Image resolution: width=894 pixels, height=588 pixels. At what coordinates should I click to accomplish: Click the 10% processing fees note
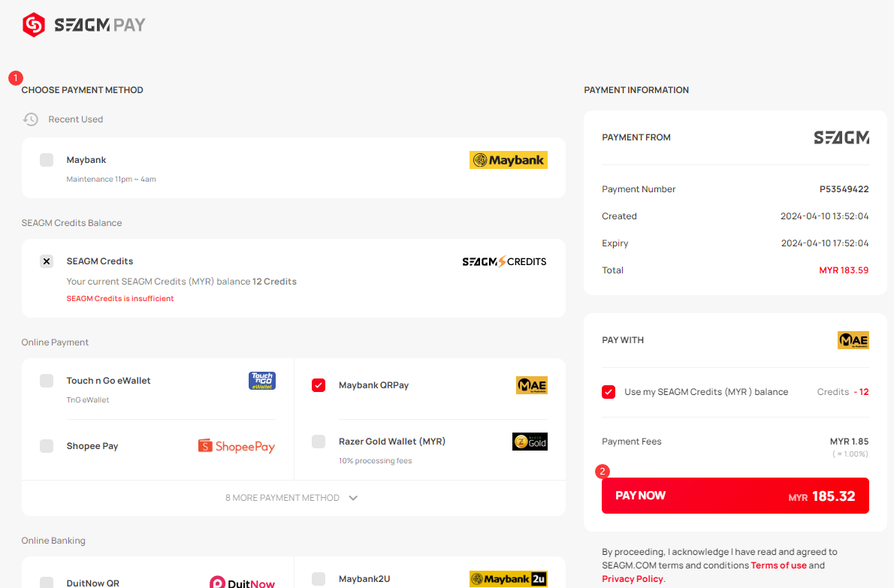[x=375, y=461]
